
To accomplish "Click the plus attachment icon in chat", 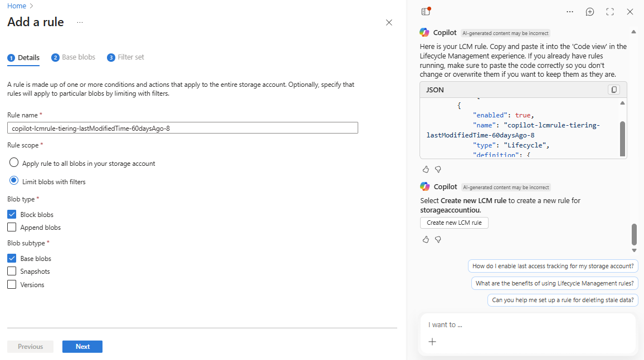I will click(x=432, y=342).
